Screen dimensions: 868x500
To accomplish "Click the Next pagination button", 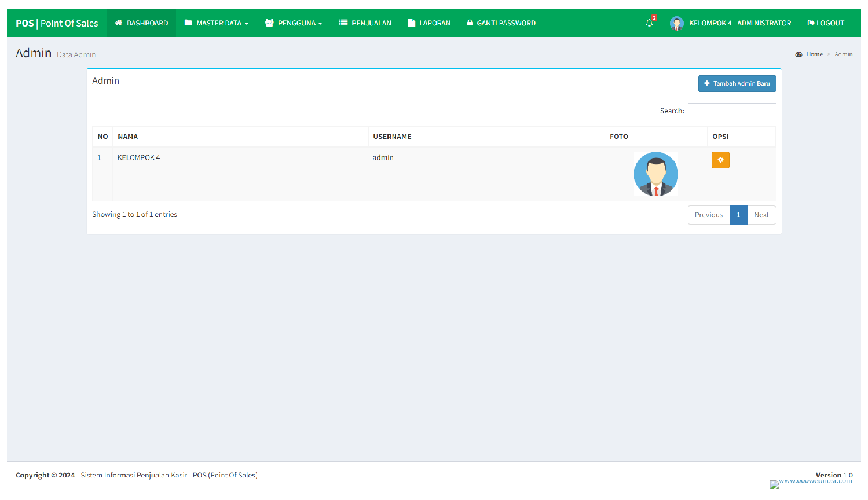I will point(761,215).
